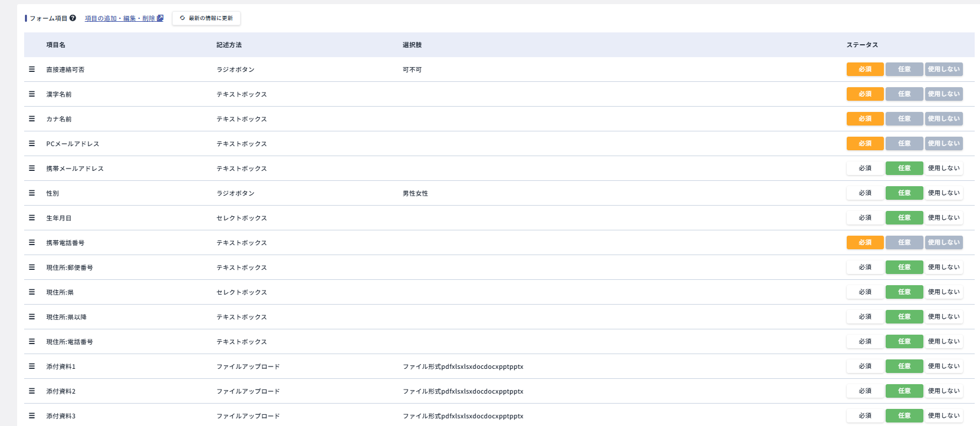Click the drag handle for 直接連絡可否 row
The width and height of the screenshot is (980, 426).
pos(32,70)
